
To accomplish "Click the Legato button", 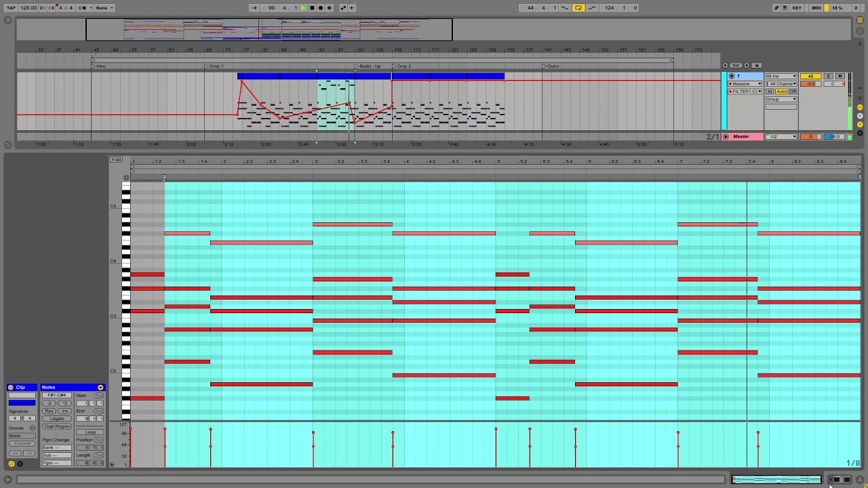I will click(57, 418).
